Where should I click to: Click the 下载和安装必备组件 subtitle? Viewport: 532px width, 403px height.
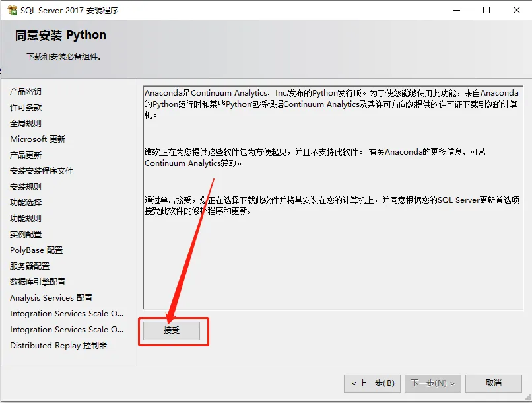coord(64,57)
